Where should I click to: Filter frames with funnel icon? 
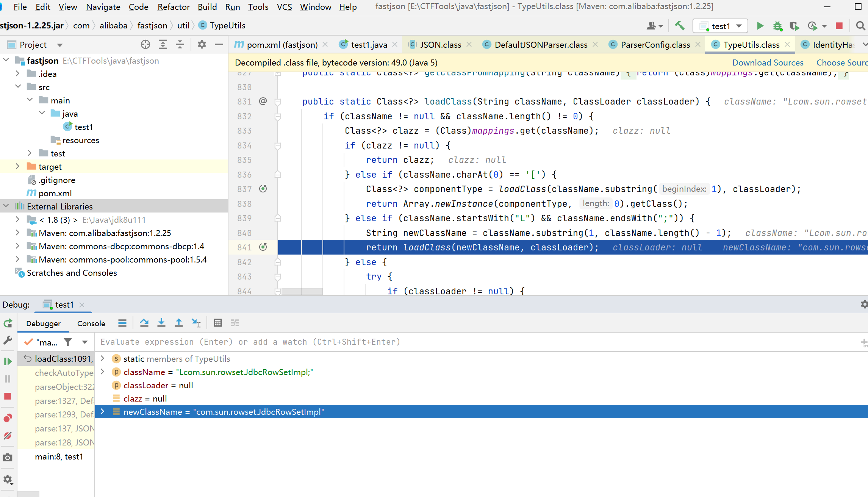[x=68, y=342]
